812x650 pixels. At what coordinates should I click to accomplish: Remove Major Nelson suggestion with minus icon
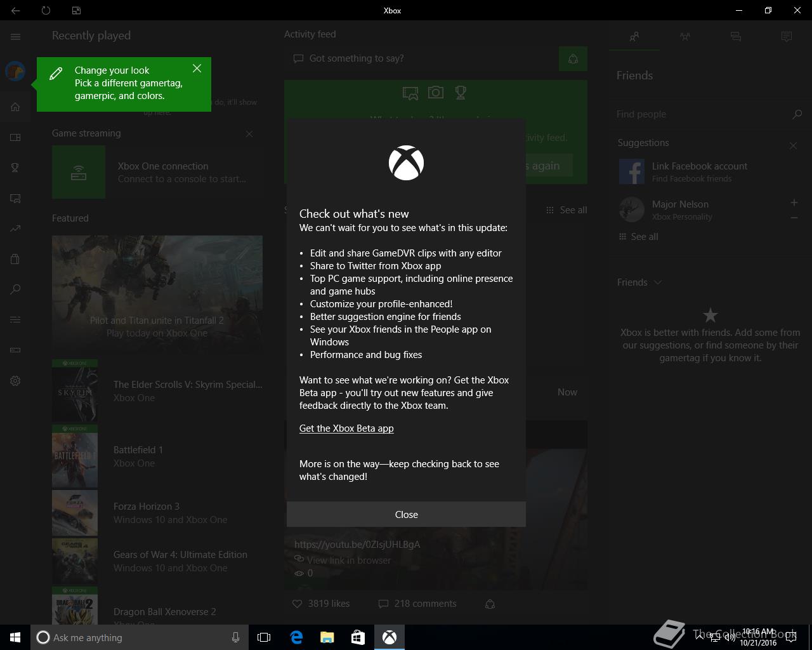794,218
